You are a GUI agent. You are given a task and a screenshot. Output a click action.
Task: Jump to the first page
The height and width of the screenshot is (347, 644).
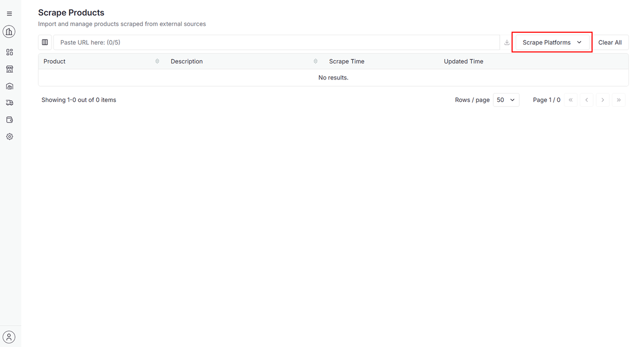point(570,100)
